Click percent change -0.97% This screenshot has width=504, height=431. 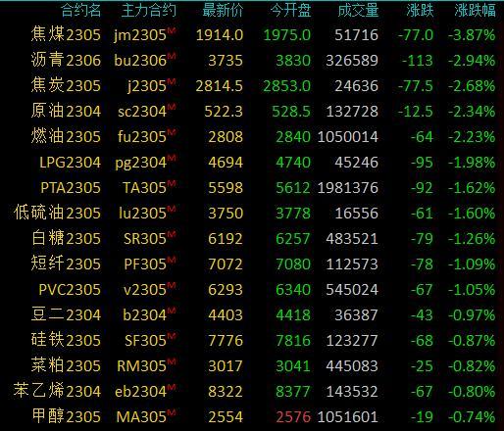click(472, 315)
